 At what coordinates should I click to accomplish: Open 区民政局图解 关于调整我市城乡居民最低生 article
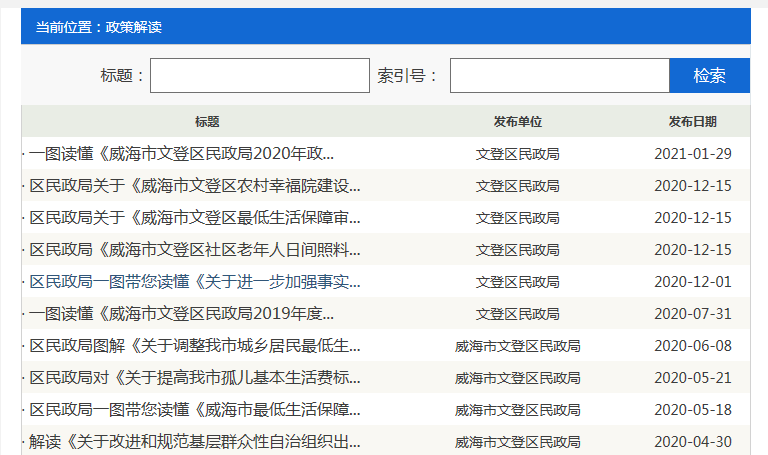click(x=195, y=346)
